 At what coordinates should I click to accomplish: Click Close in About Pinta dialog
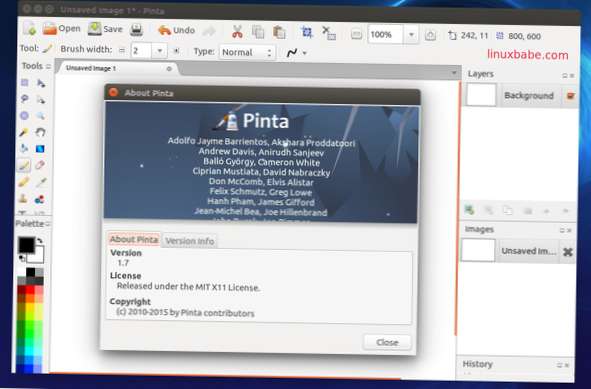tap(387, 342)
